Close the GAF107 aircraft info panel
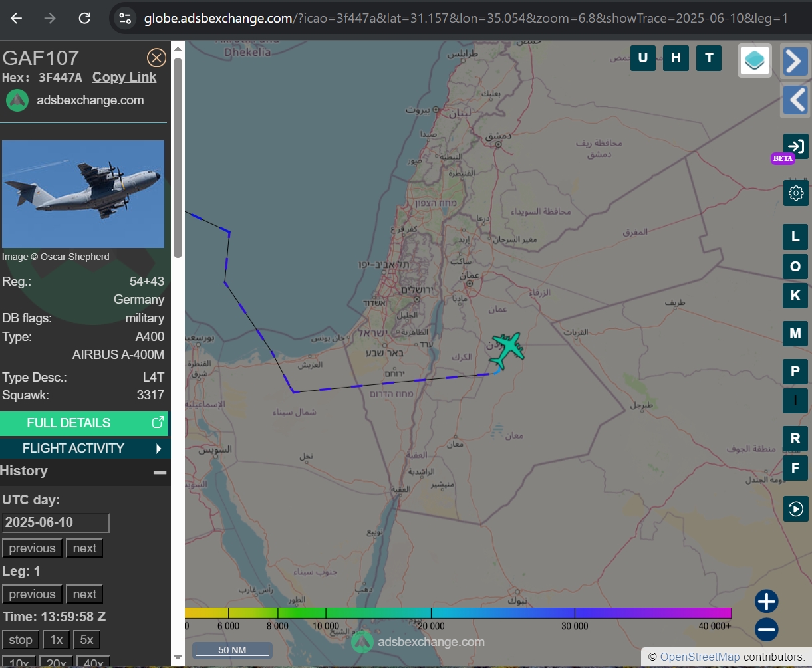The width and height of the screenshot is (812, 668). tap(156, 58)
